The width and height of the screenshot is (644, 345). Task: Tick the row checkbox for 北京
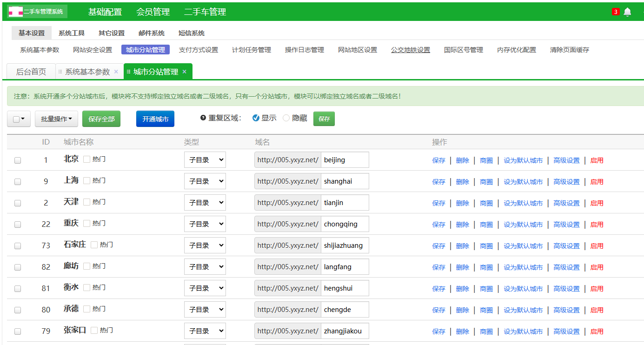(x=18, y=160)
